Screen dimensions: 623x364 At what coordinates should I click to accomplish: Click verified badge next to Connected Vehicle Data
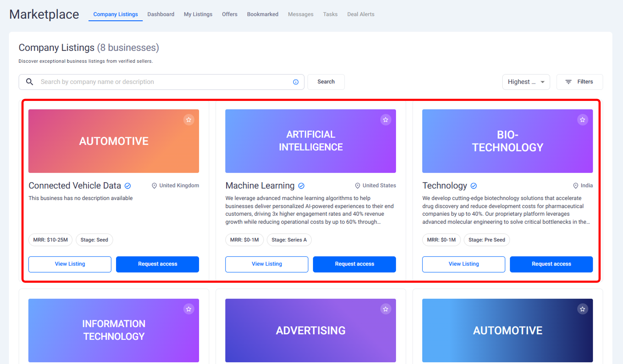click(128, 186)
